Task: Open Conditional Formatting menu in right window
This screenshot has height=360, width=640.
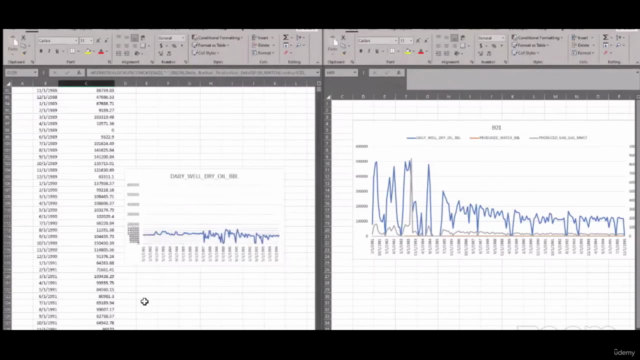Action: (x=537, y=38)
